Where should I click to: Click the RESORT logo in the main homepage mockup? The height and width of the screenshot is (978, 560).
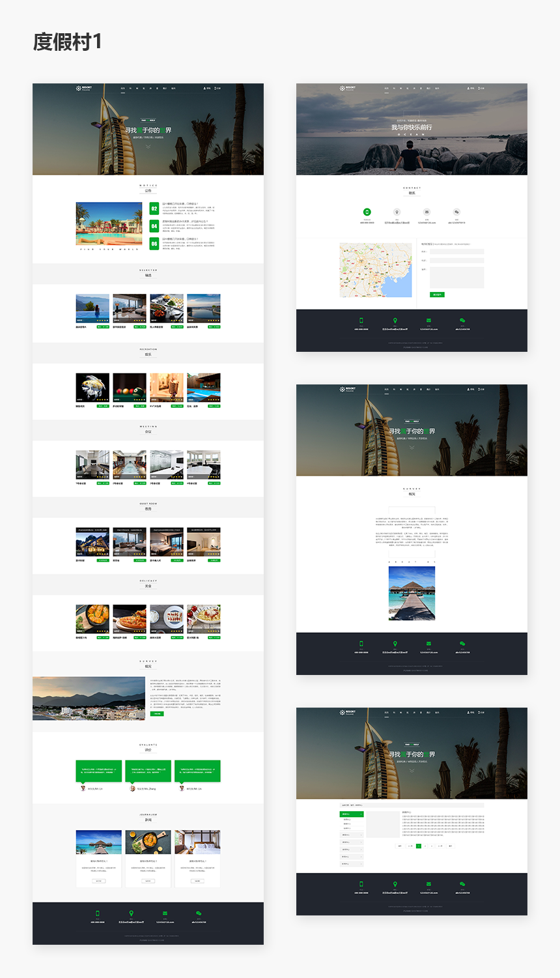[83, 88]
